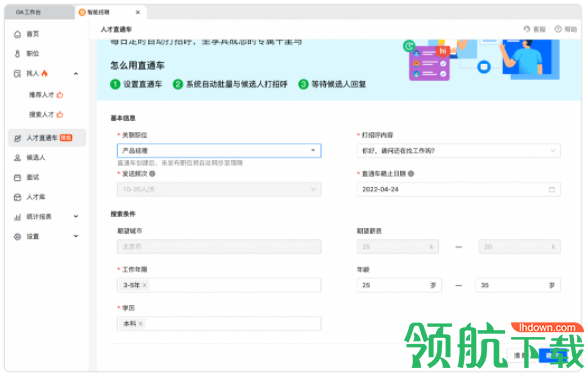
Task: Expand the 统计报表 menu chevron
Action: coord(76,216)
